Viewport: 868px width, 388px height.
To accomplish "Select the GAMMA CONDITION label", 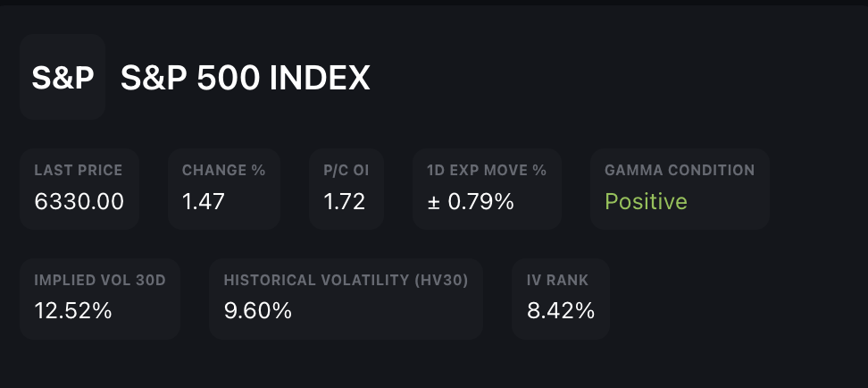I will (x=680, y=170).
